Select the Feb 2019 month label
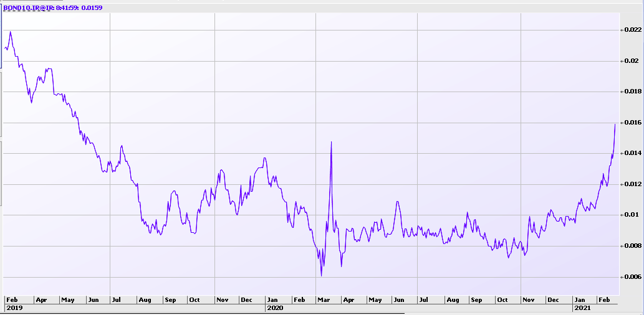 pyautogui.click(x=12, y=300)
